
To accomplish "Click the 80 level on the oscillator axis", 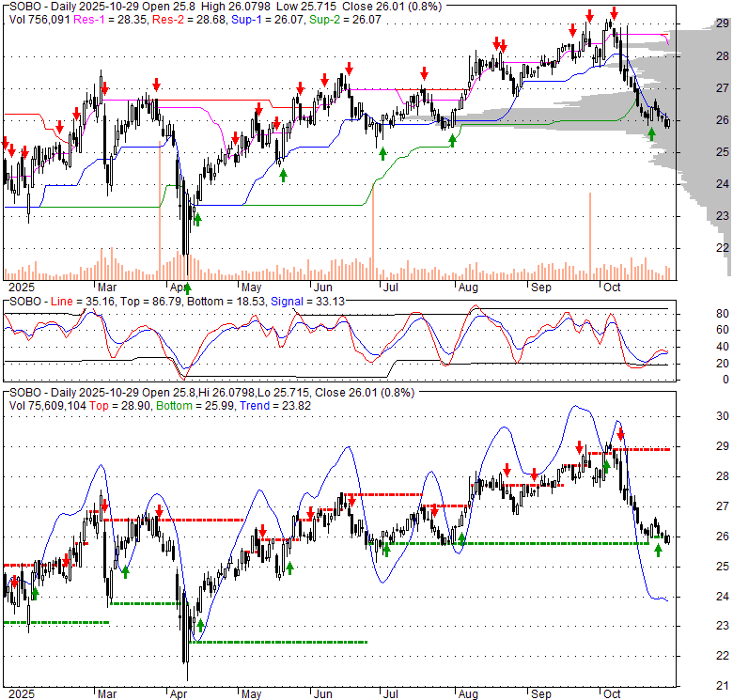I will pyautogui.click(x=723, y=314).
